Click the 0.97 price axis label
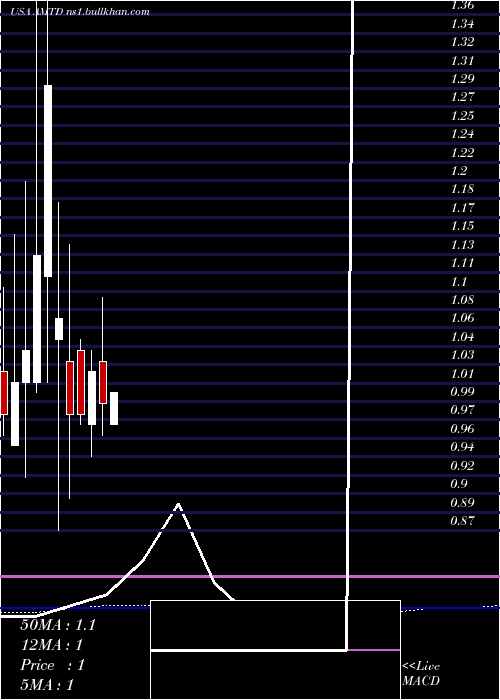The height and width of the screenshot is (700, 500). [462, 410]
